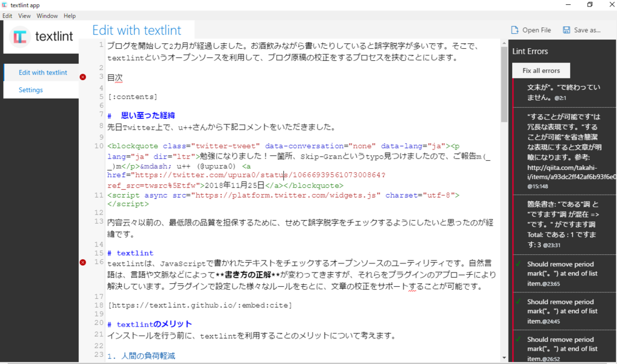Viewport: 617px width, 364px height.
Task: Click the Open File button
Action: [531, 30]
